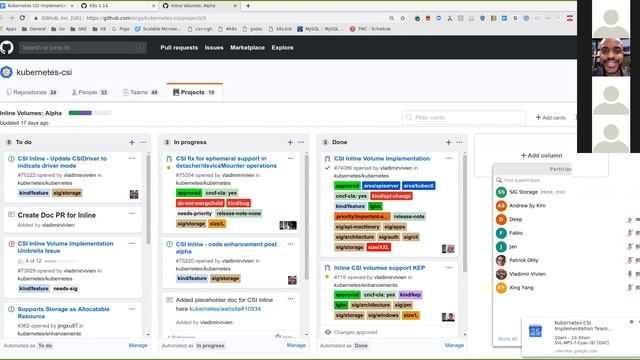
Task: Bookmark this page with the star icon
Action: point(402,18)
